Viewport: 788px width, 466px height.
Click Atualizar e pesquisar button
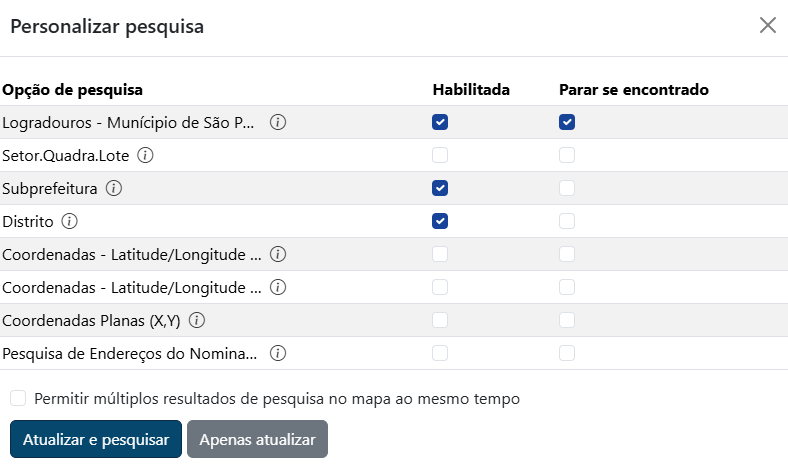tap(96, 439)
